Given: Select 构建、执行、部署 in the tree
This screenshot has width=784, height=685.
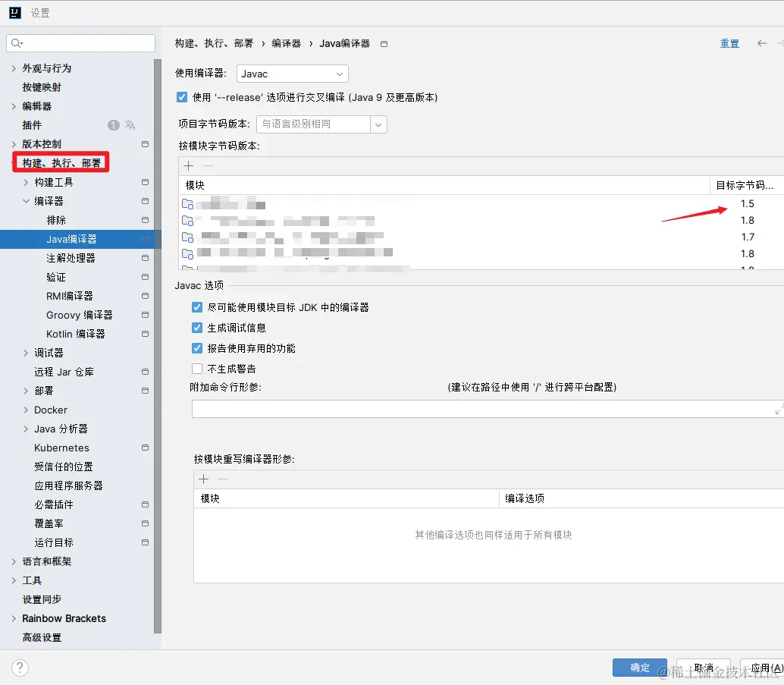Looking at the screenshot, I should pos(61,163).
